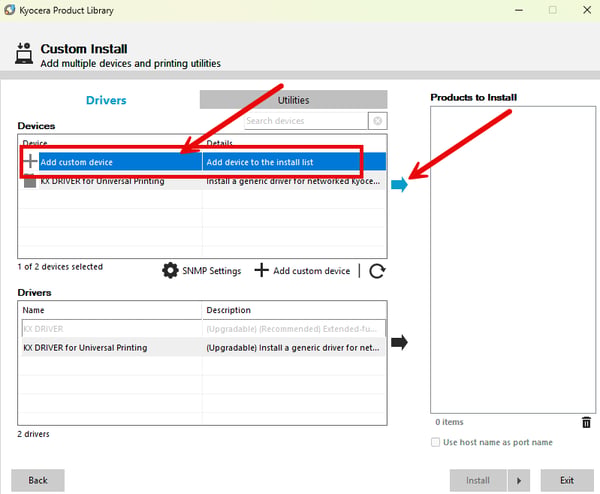Screen dimensions: 600x494
Task: Click the black arrow next to Drivers list
Action: (399, 342)
